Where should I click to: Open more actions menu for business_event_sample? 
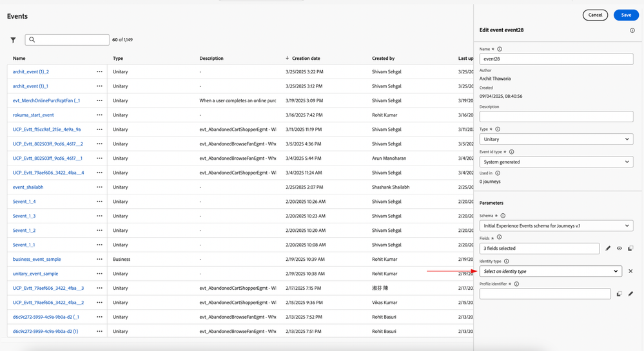[99, 260]
